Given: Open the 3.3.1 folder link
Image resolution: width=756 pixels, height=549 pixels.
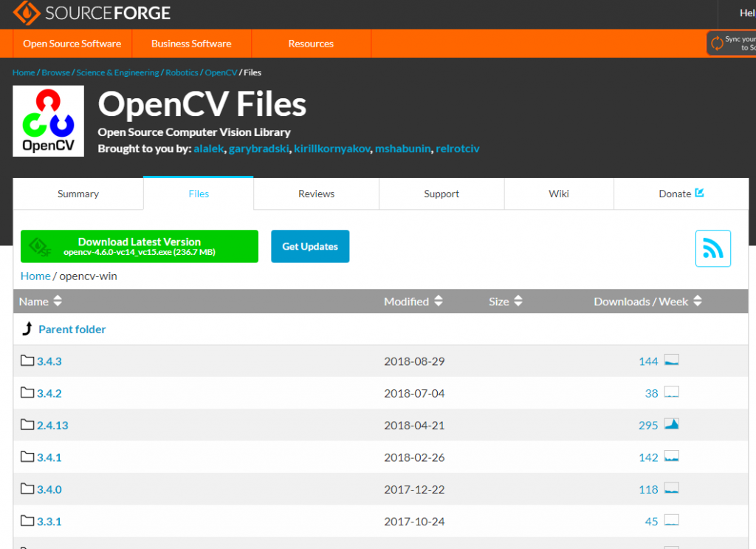Looking at the screenshot, I should click(x=49, y=522).
